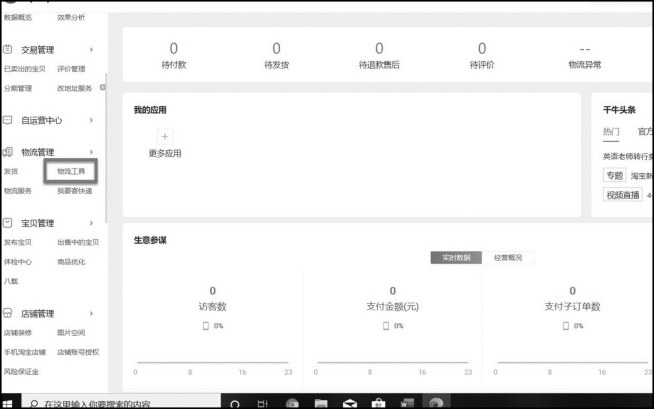Image resolution: width=654 pixels, height=409 pixels.
Task: Open 已卖出的宝贝 in the sidebar
Action: [x=25, y=69]
